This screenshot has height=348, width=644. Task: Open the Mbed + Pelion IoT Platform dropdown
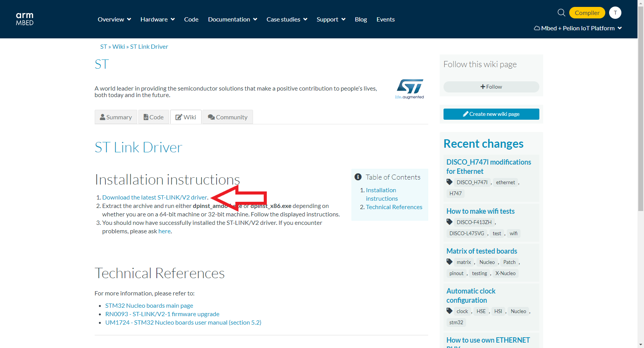click(x=578, y=28)
